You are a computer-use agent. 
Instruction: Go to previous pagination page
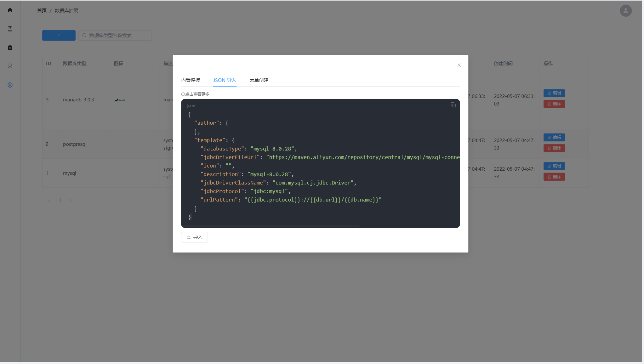[x=49, y=200]
